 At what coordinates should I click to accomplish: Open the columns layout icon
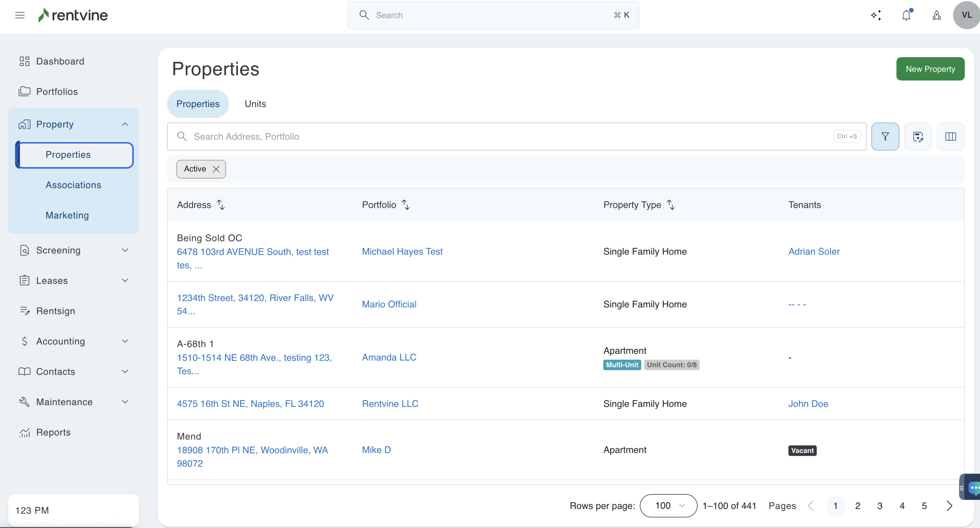(x=950, y=136)
